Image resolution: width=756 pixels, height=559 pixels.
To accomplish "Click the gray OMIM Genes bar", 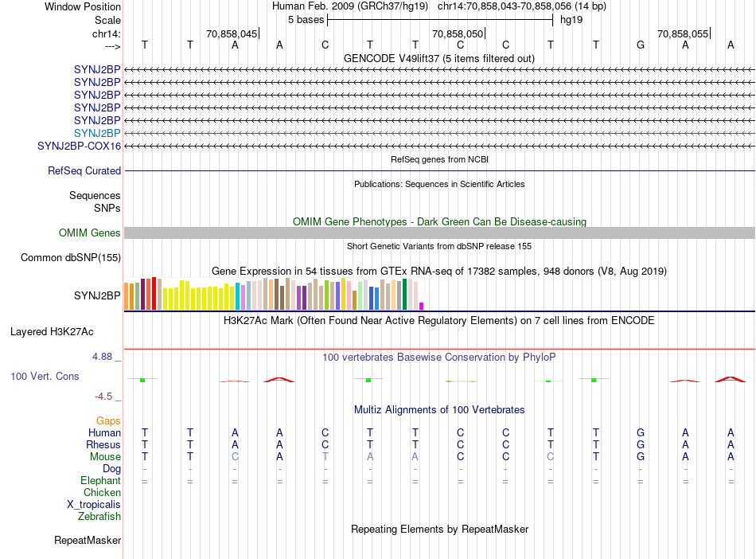I will click(440, 233).
